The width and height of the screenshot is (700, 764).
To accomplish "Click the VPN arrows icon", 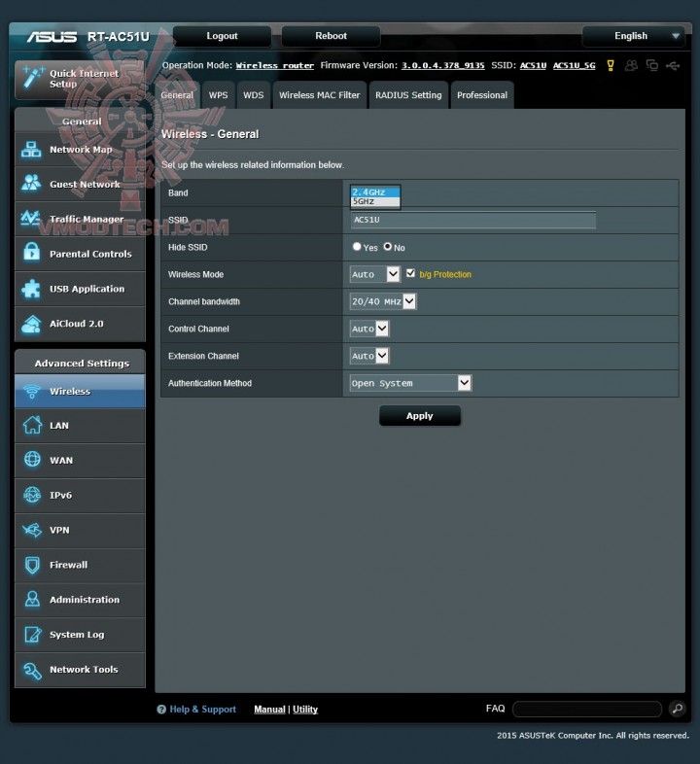I will pyautogui.click(x=32, y=530).
